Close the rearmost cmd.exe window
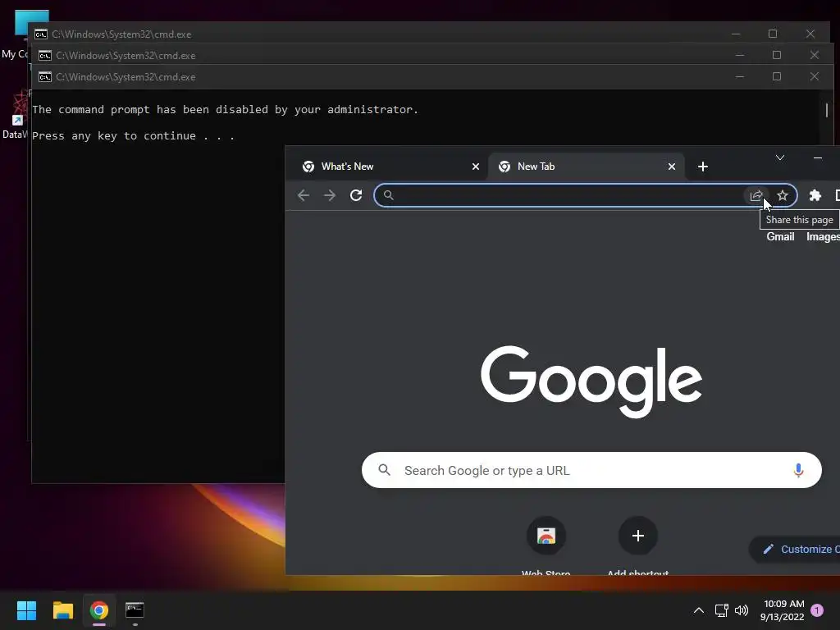This screenshot has width=840, height=630. tap(810, 34)
